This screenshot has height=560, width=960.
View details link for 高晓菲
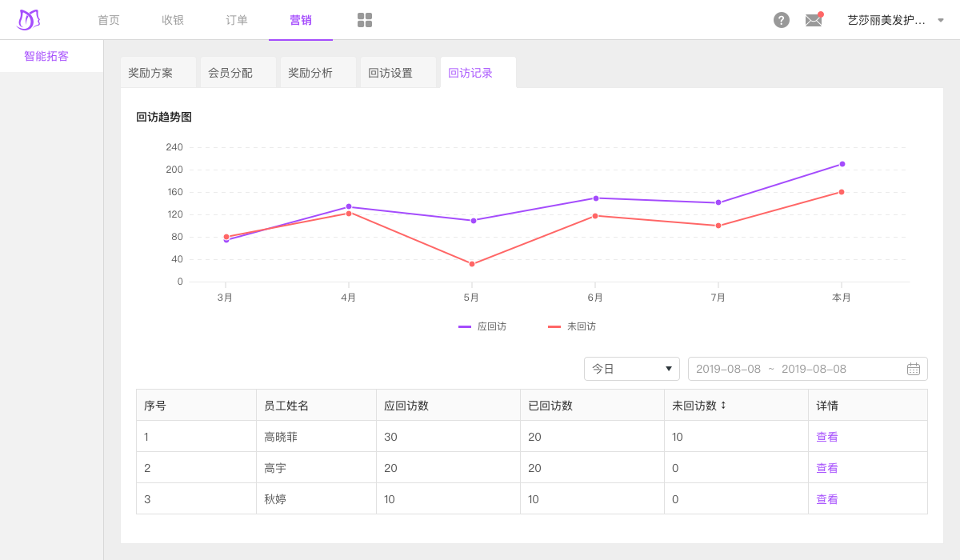827,437
